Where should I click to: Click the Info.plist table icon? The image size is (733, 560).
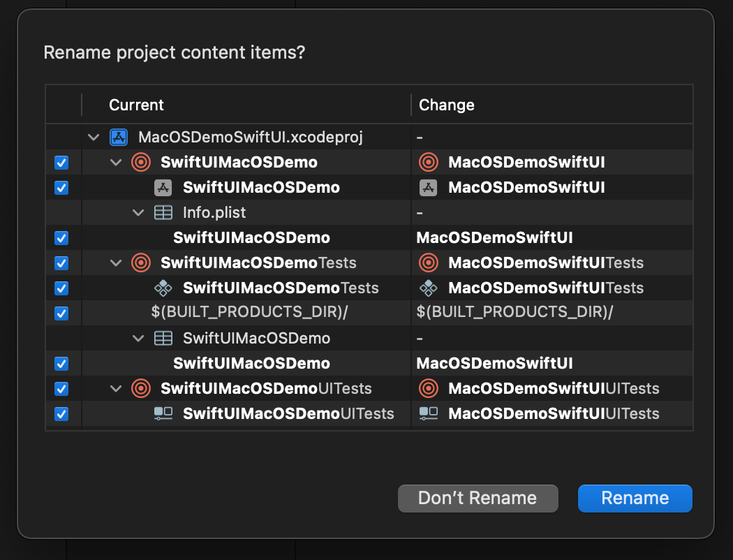(163, 213)
